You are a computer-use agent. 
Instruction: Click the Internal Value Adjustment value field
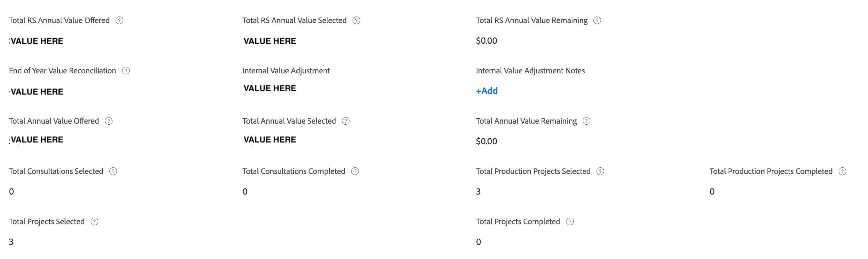(x=270, y=89)
